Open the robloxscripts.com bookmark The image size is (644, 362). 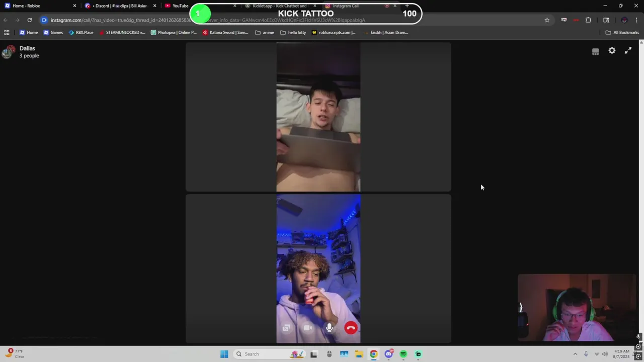334,32
